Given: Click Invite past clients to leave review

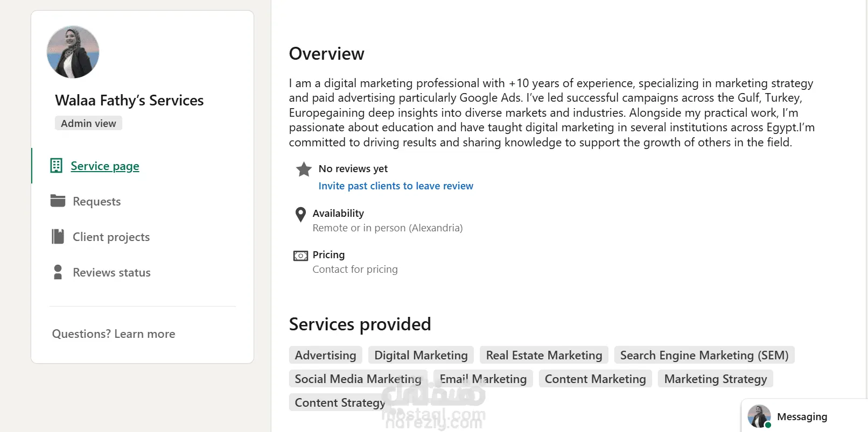Looking at the screenshot, I should 396,186.
